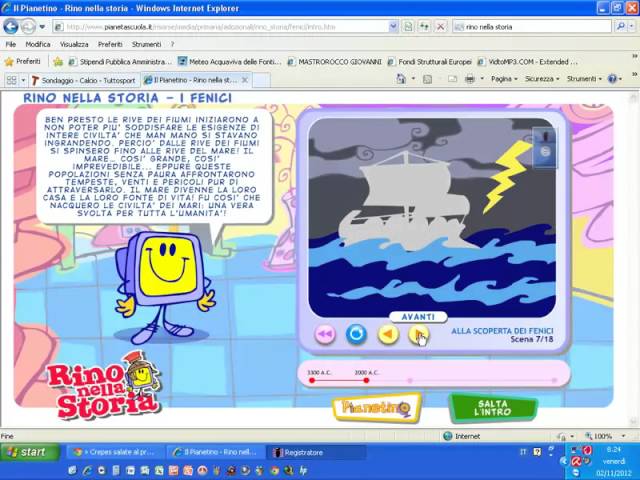
Task: Click the 3300 A.C. timeline marker
Action: (x=312, y=380)
